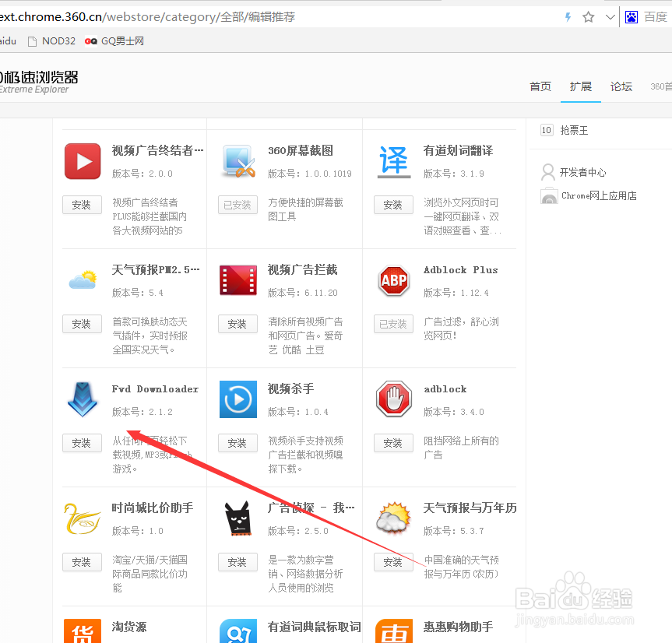Click the Adblock Plus ABP icon
The width and height of the screenshot is (672, 643).
click(x=394, y=280)
